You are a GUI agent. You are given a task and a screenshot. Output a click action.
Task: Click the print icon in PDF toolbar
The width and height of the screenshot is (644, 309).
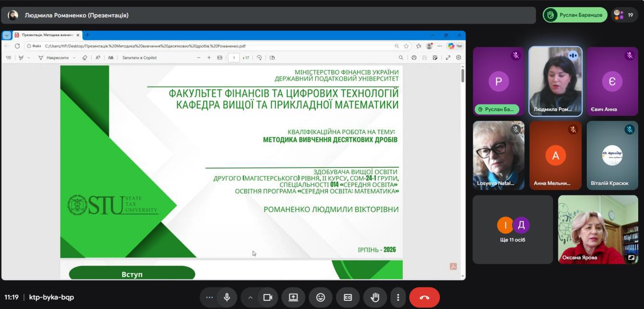point(414,58)
